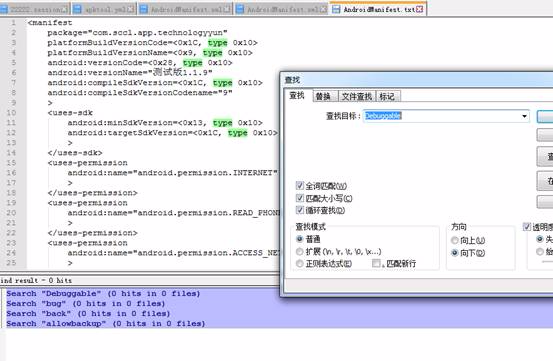Click the package="com.sccl.app.technologyyun" line
The width and height of the screenshot is (553, 361).
[138, 33]
